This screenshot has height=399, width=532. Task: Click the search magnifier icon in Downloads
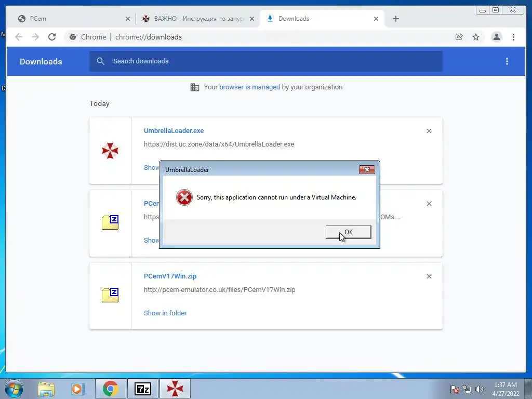point(100,61)
